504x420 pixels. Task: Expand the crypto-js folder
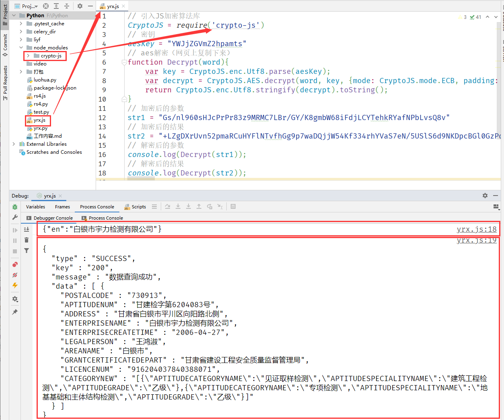pyautogui.click(x=28, y=56)
